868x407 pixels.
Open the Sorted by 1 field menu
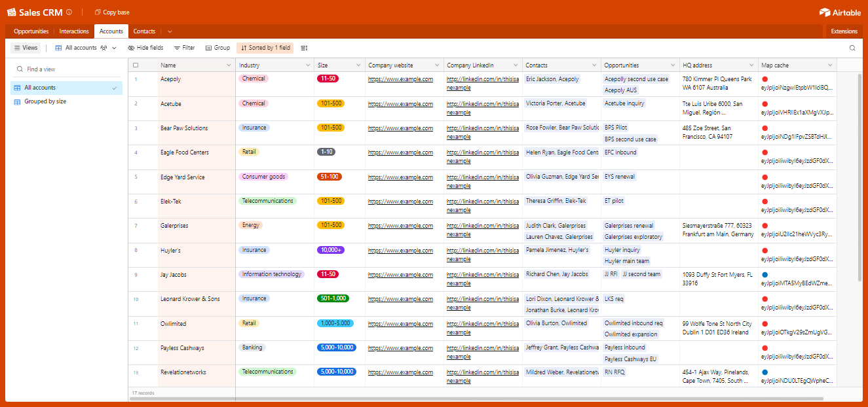[265, 48]
